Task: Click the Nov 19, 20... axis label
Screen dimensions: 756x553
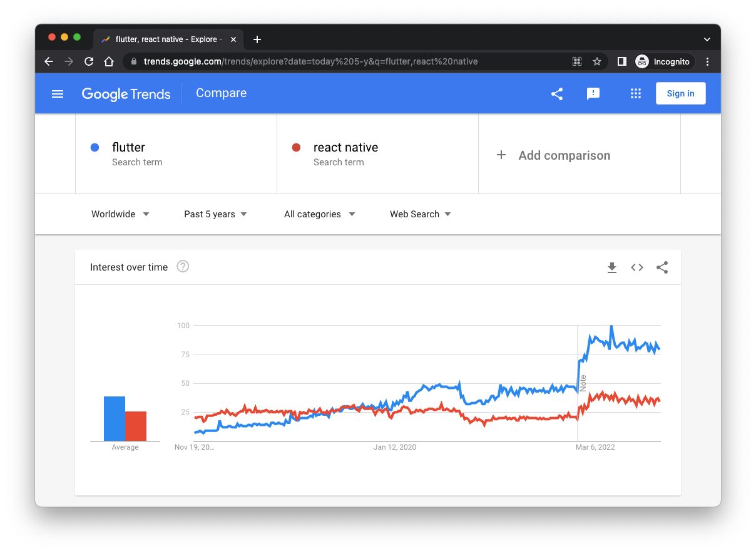Action: (195, 447)
